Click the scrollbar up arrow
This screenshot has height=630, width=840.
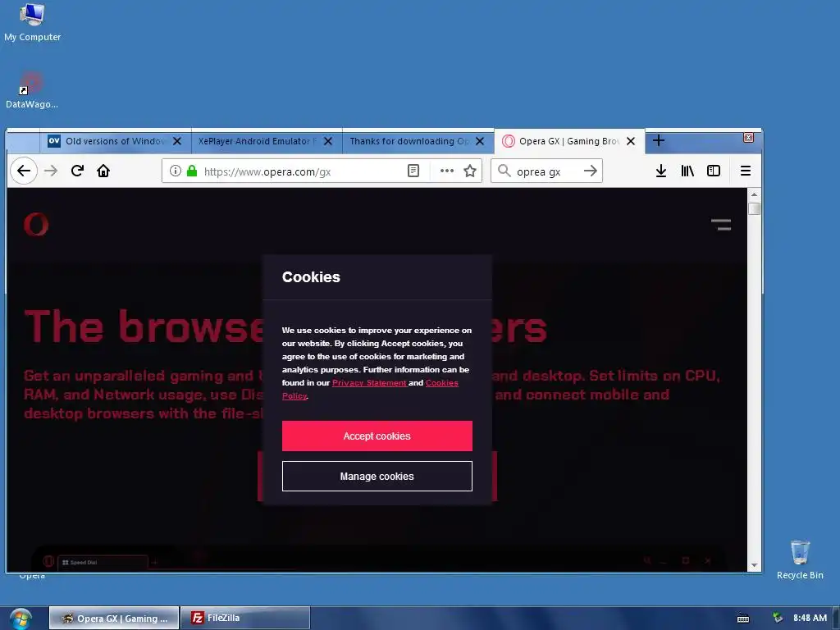tap(755, 194)
